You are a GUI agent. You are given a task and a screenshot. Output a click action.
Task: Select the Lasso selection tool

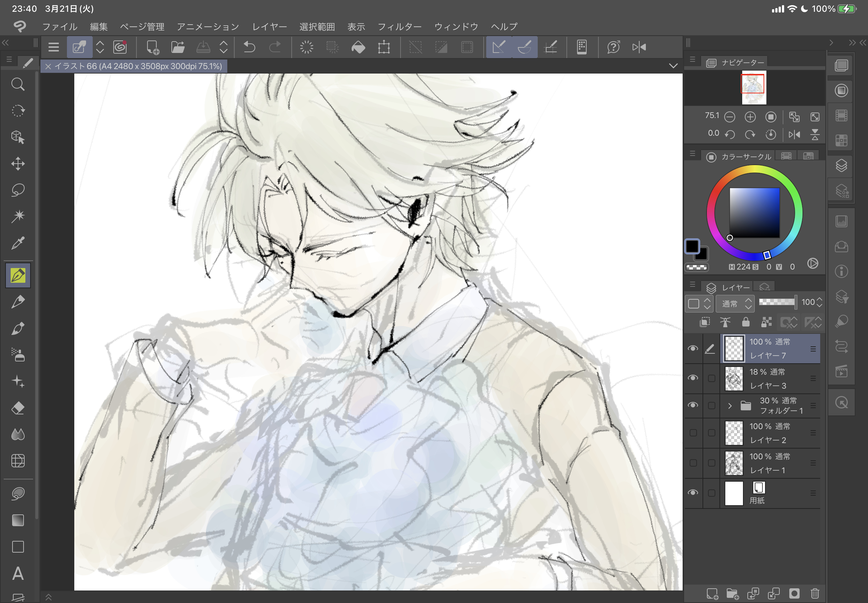(18, 190)
